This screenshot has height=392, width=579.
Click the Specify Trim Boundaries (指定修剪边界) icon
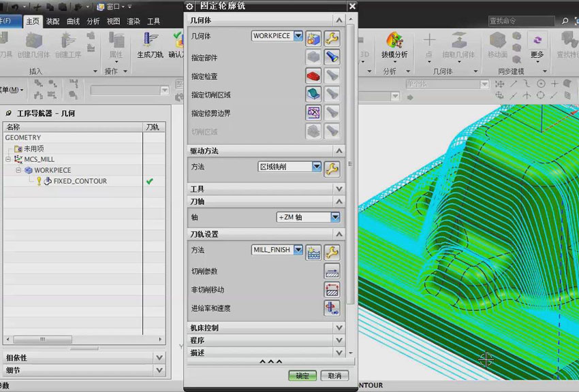(x=313, y=113)
